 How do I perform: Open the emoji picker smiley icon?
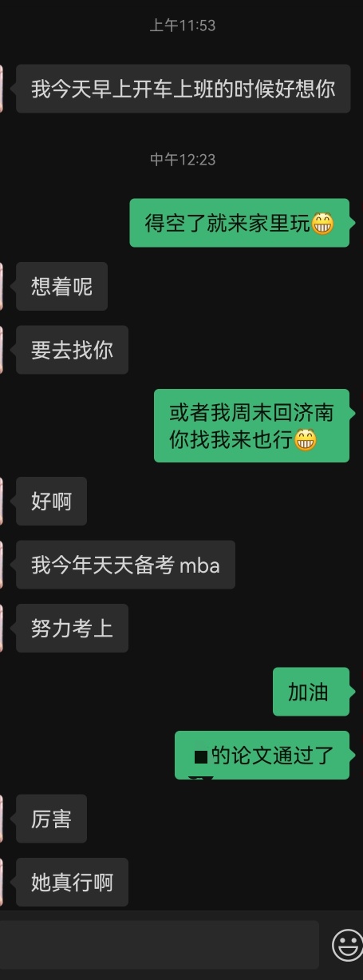pyautogui.click(x=347, y=946)
